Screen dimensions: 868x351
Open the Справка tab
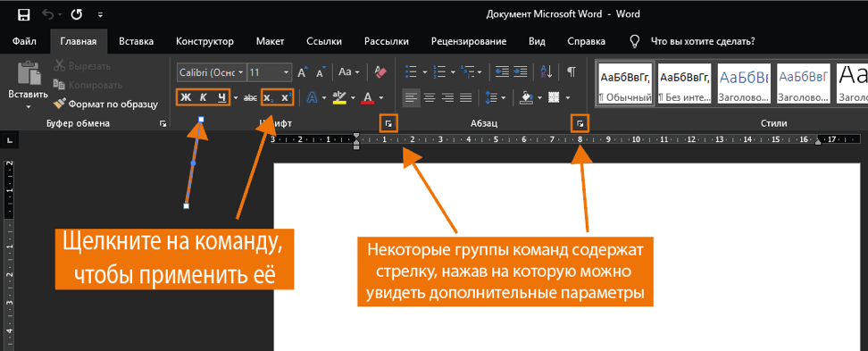point(586,41)
